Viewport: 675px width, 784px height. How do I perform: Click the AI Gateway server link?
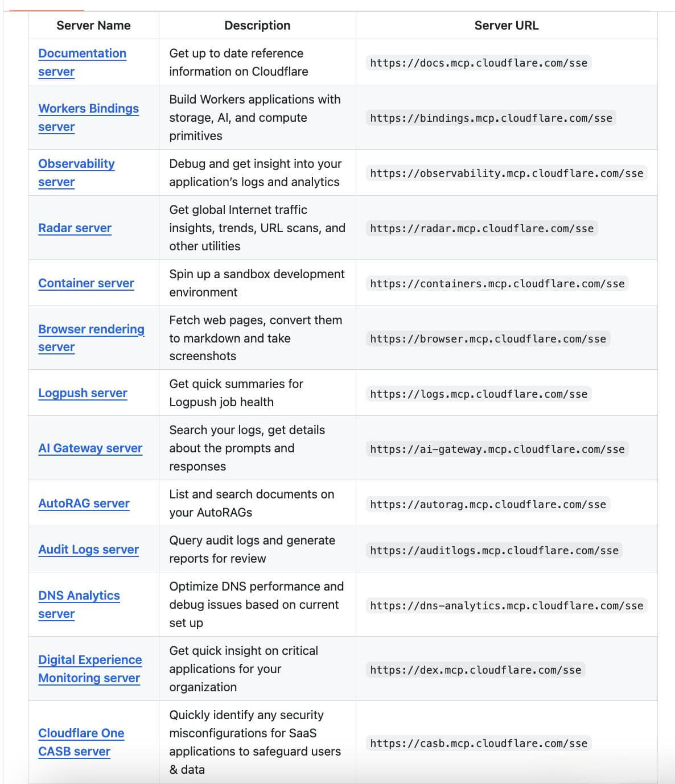point(90,448)
